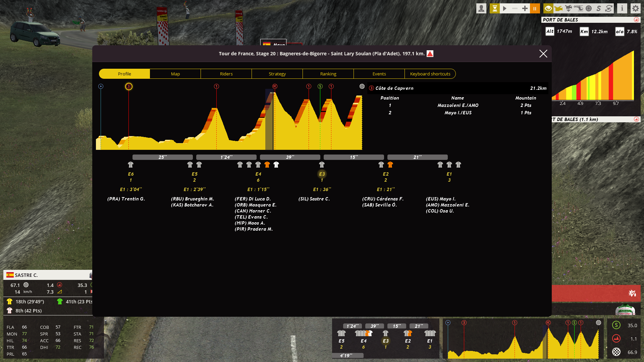
Task: Select the highlighted E3 group label
Action: pyautogui.click(x=322, y=174)
